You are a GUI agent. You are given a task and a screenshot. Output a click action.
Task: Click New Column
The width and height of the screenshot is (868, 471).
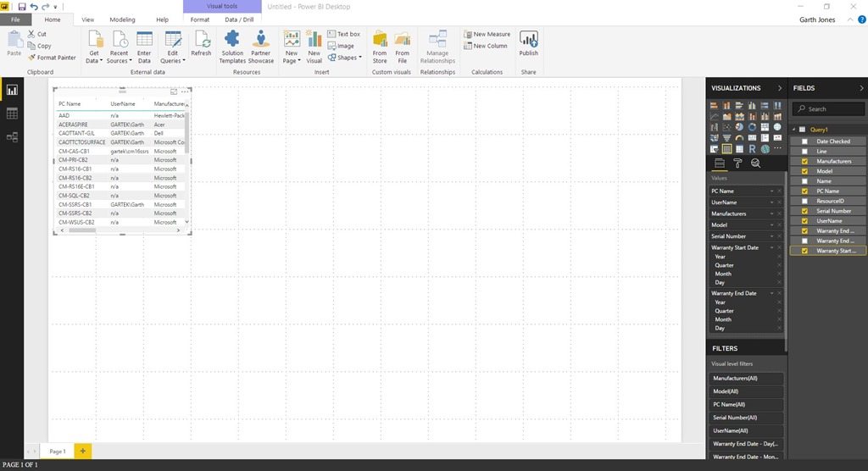[486, 46]
